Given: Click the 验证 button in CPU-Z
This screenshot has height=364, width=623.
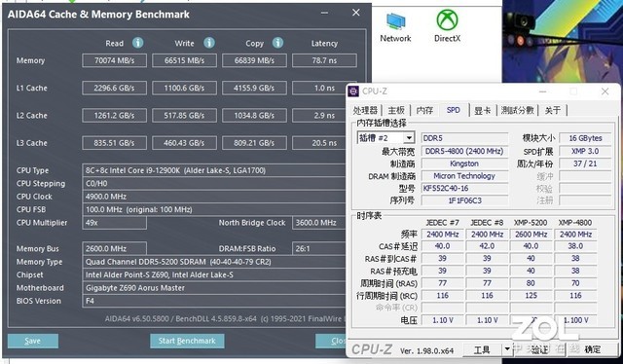Looking at the screenshot, I should tap(539, 349).
